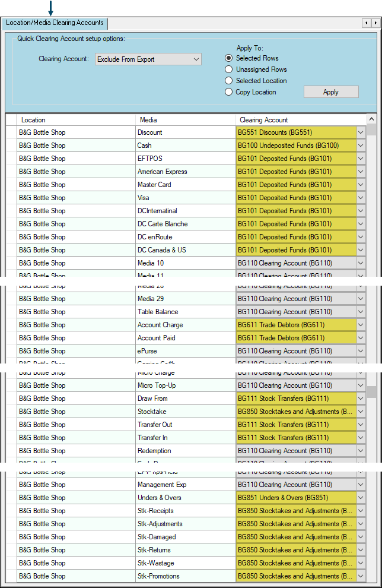Open the clearing account dropdown for American Express row
382x588 pixels.
coord(361,172)
